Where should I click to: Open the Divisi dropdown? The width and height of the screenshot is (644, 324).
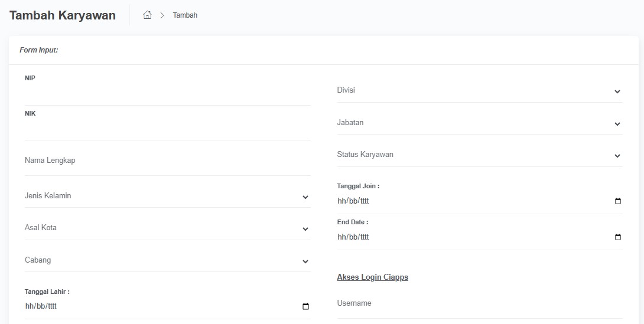point(479,91)
